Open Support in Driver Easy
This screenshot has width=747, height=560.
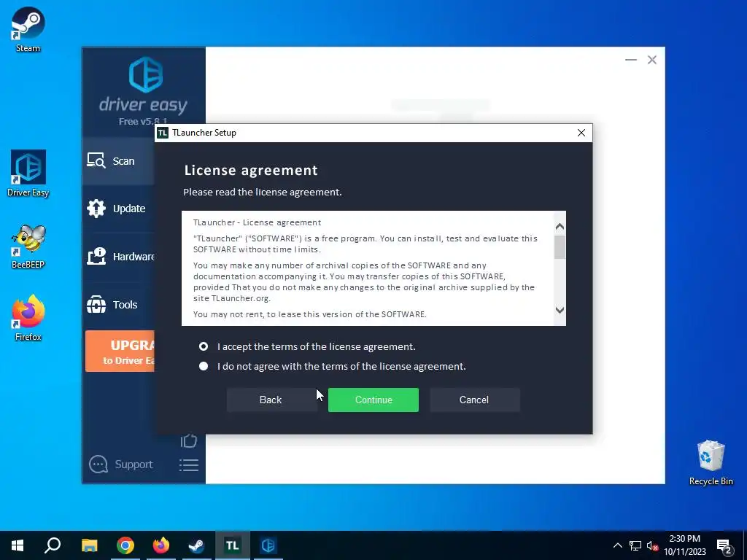[x=121, y=464]
